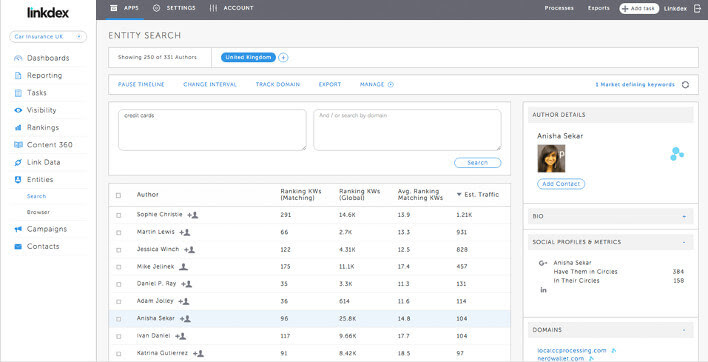Click the Dashboards gauge icon in sidebar
This screenshot has height=362, width=708.
click(18, 58)
